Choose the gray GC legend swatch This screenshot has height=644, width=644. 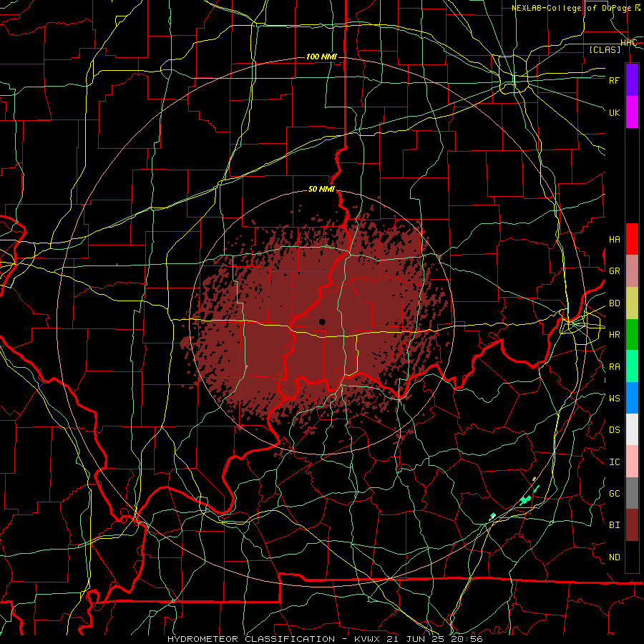[632, 493]
